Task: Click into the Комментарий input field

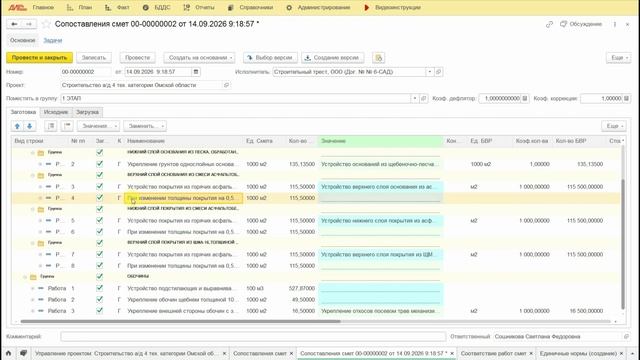Action: 253,337
